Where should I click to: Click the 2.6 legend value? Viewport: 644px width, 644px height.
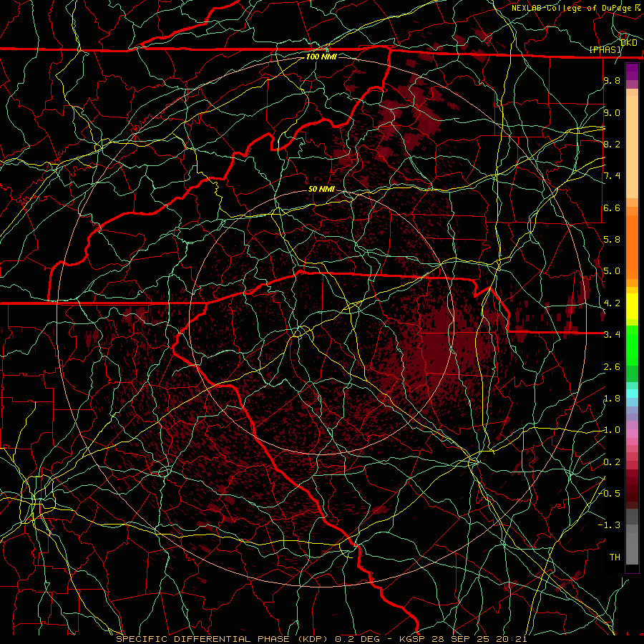tap(612, 367)
